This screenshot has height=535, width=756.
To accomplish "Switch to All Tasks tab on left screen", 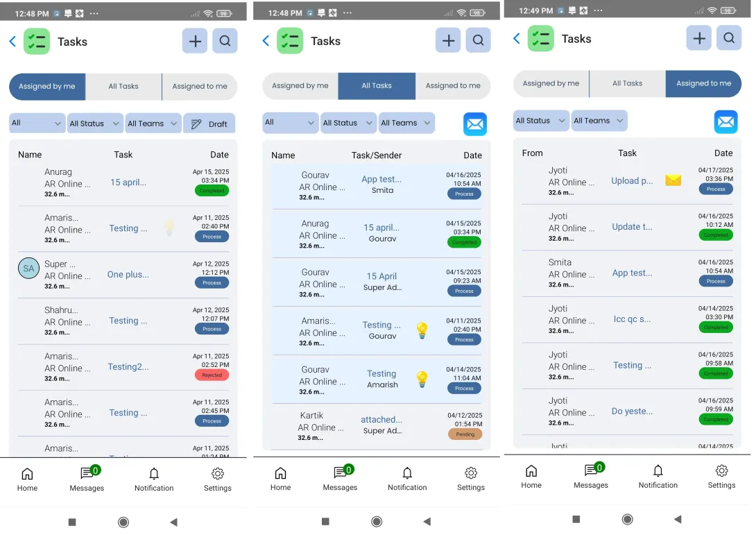I will [x=123, y=87].
